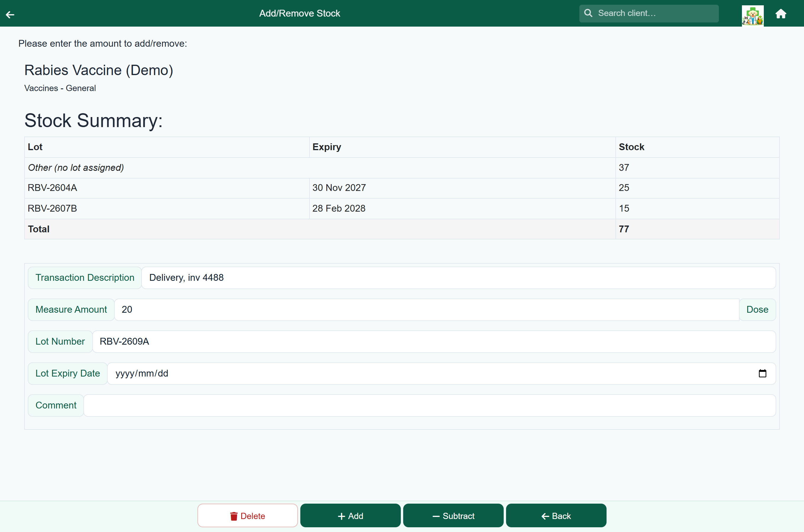Click the clinic logo avatar
This screenshot has width=804, height=532.
[x=753, y=16]
